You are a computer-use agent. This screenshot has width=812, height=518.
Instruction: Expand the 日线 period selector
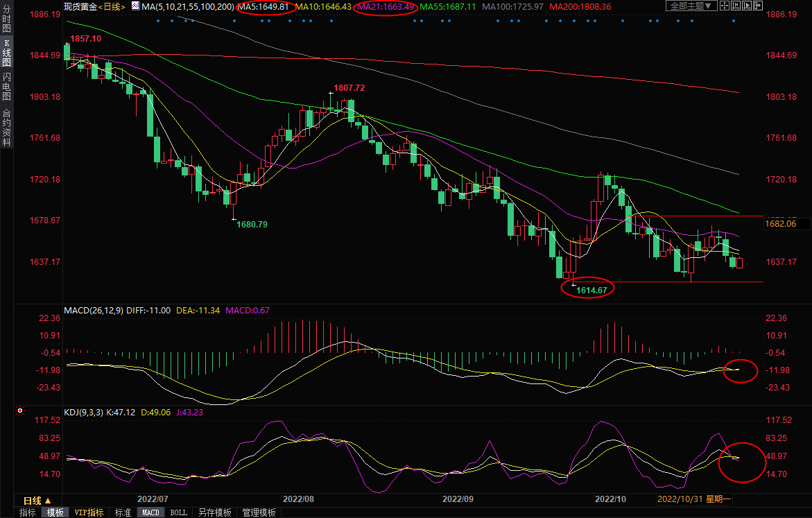coord(33,500)
